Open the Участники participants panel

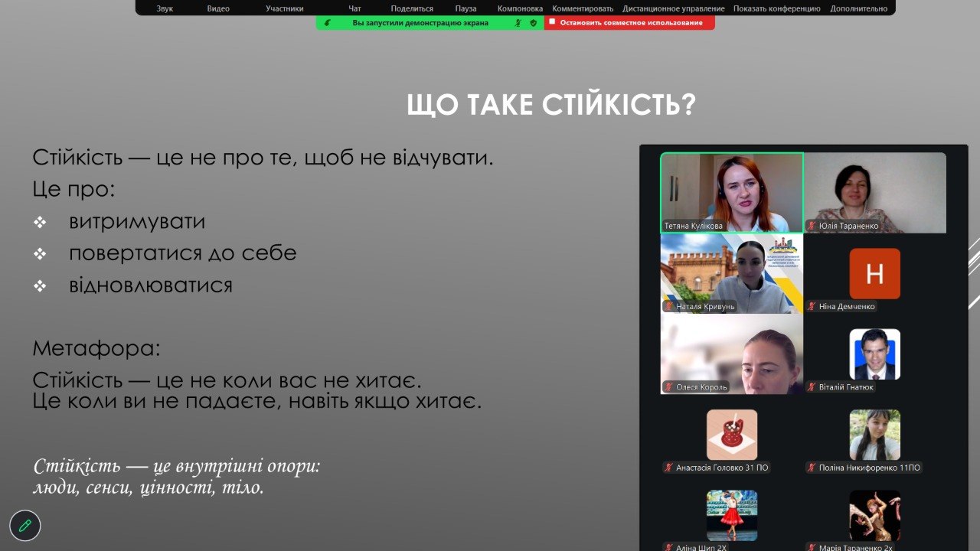pyautogui.click(x=285, y=8)
